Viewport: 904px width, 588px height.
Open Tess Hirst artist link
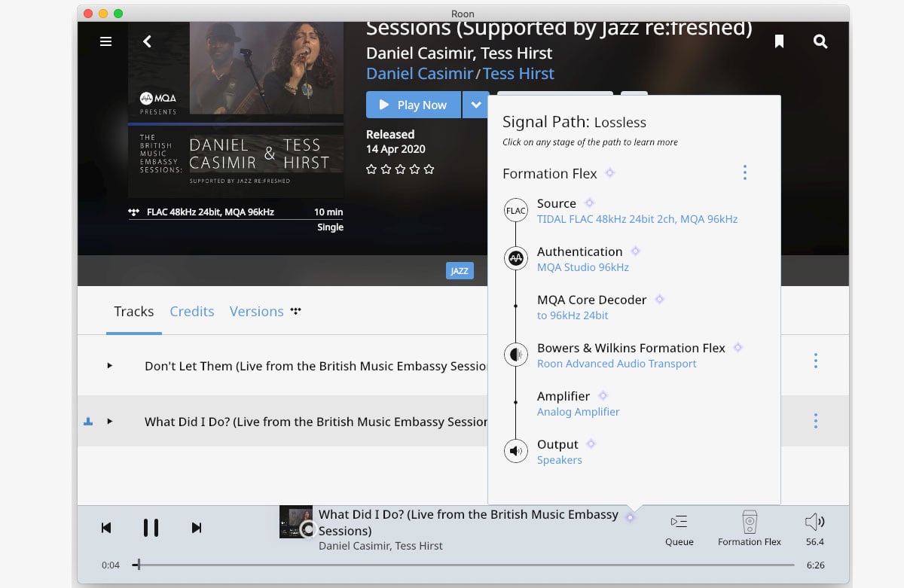(x=518, y=74)
